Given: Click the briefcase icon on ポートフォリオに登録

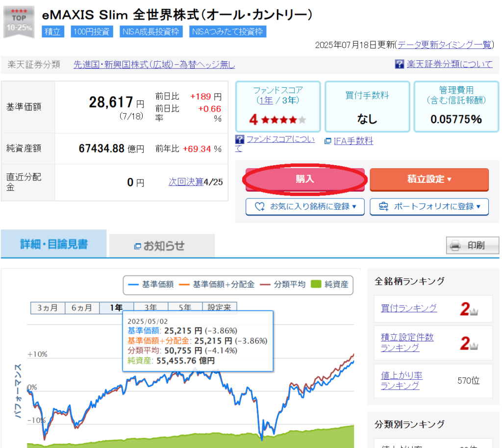Looking at the screenshot, I should coord(383,206).
